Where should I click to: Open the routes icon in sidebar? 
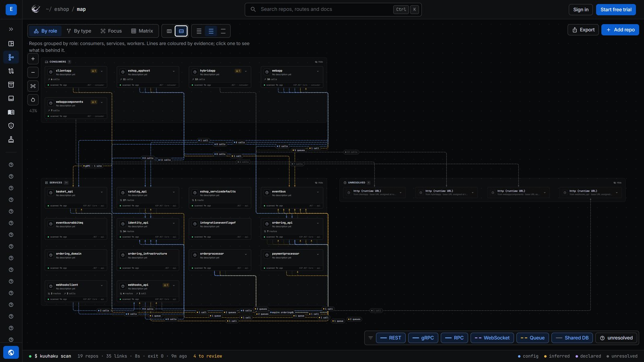click(11, 71)
